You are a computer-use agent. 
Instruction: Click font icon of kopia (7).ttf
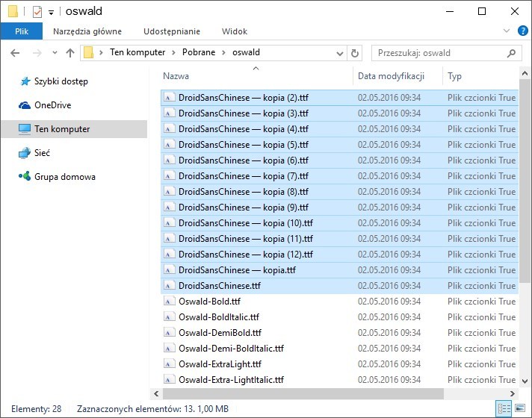click(169, 176)
